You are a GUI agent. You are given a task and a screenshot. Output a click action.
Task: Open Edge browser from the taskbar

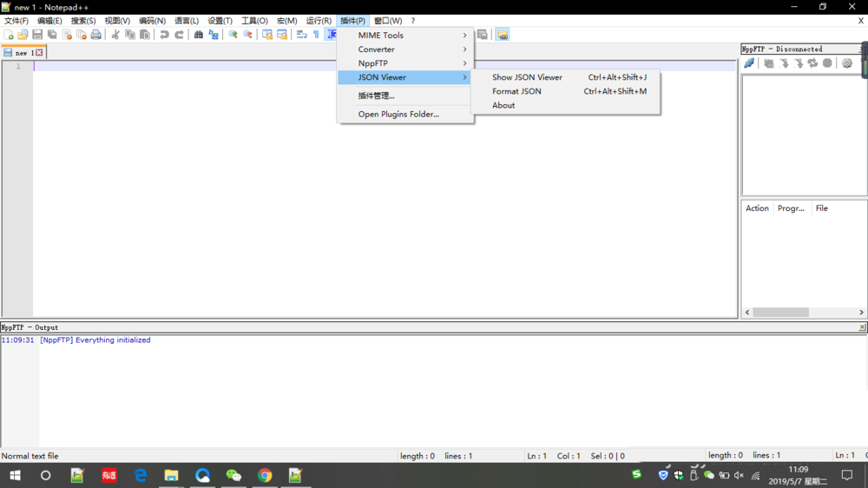click(141, 475)
